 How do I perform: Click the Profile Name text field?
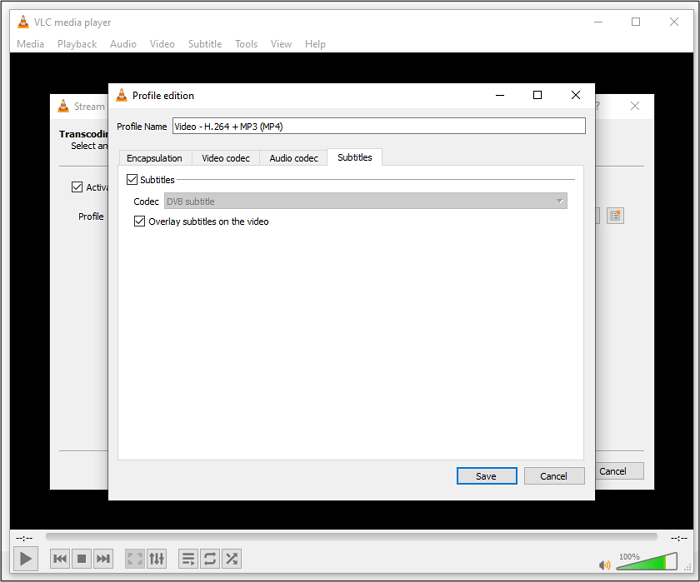coord(378,126)
